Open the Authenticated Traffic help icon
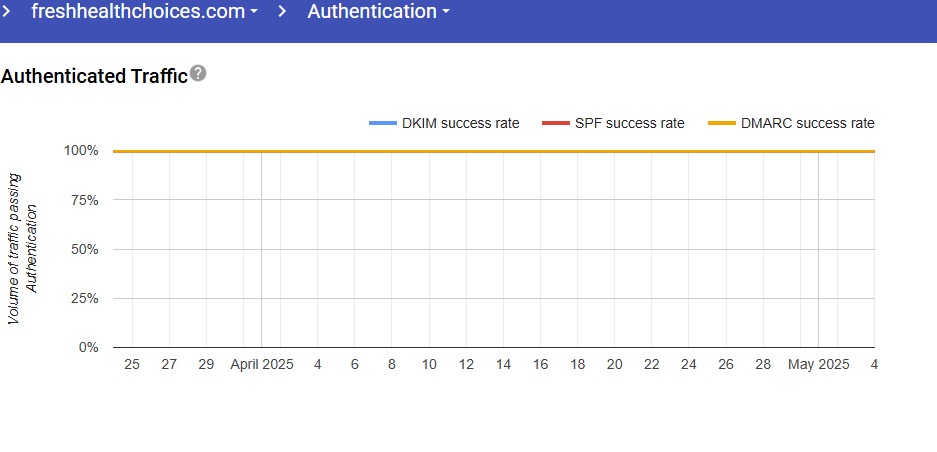Screen dimensions: 937x452 click(x=198, y=73)
